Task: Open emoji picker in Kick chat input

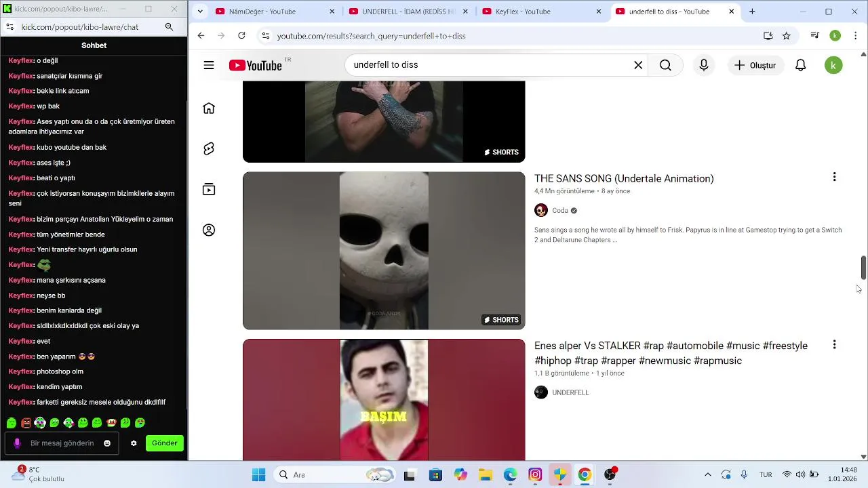Action: 107,443
